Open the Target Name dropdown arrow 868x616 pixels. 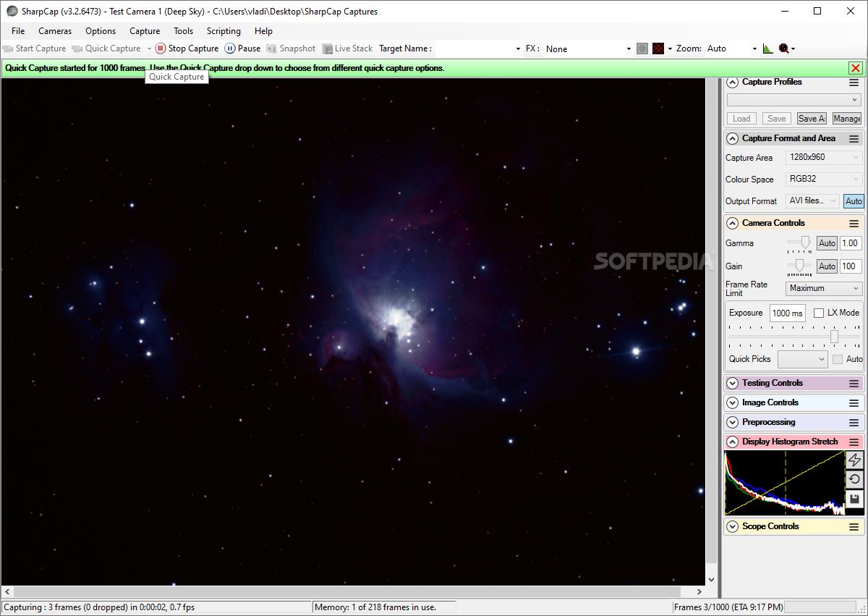tap(518, 49)
